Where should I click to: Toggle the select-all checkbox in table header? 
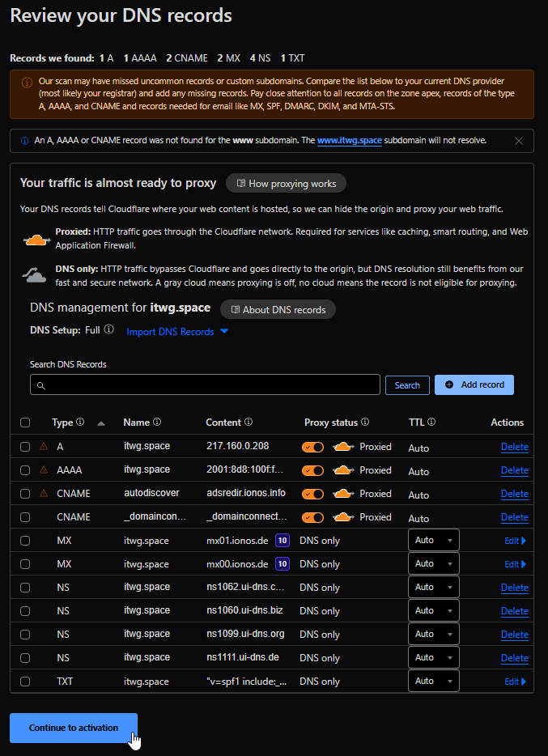(x=25, y=423)
